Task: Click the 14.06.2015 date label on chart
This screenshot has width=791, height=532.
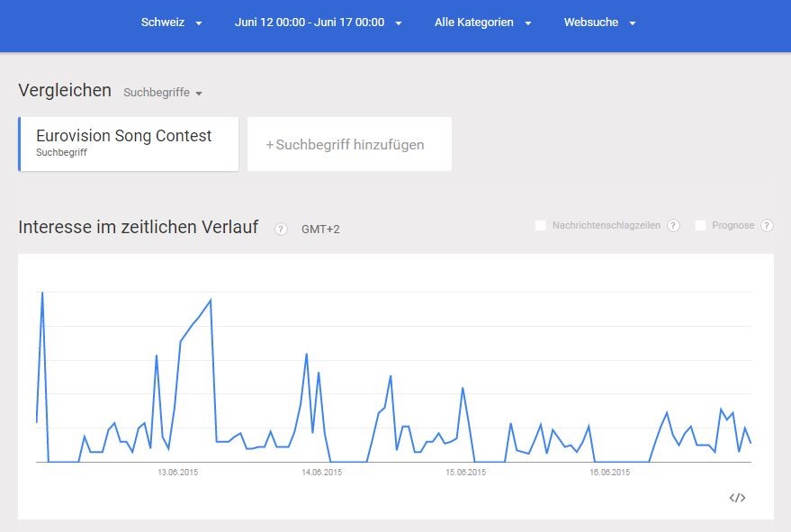Action: 321,472
